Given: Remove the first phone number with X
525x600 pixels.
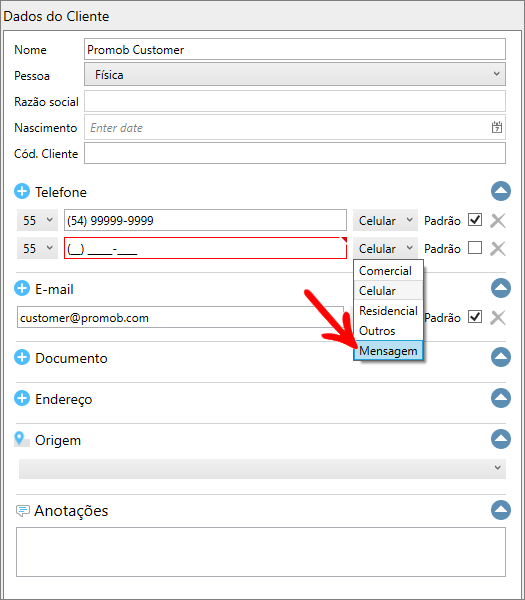Looking at the screenshot, I should click(498, 220).
